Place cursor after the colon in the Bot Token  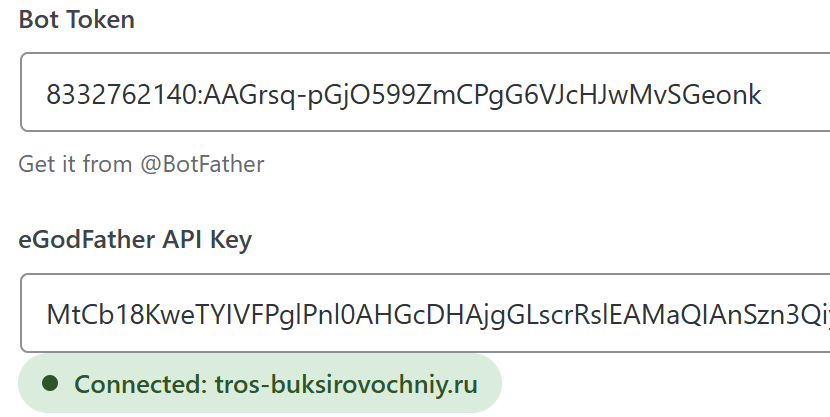203,95
